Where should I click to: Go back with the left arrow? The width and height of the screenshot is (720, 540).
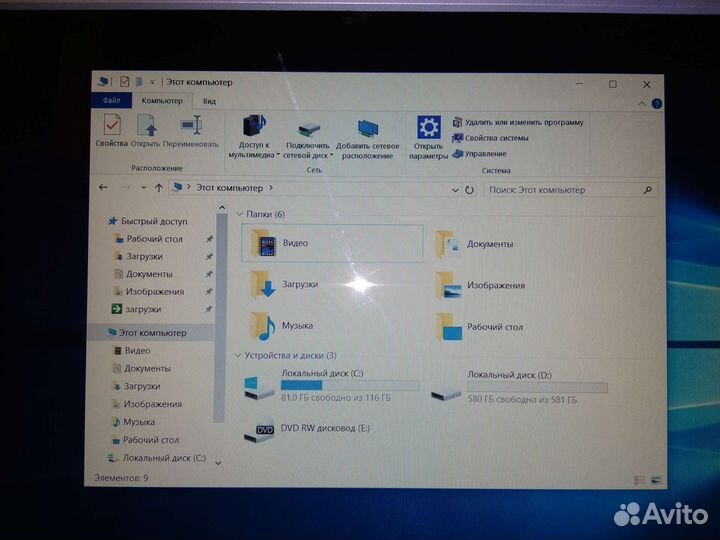tap(103, 187)
